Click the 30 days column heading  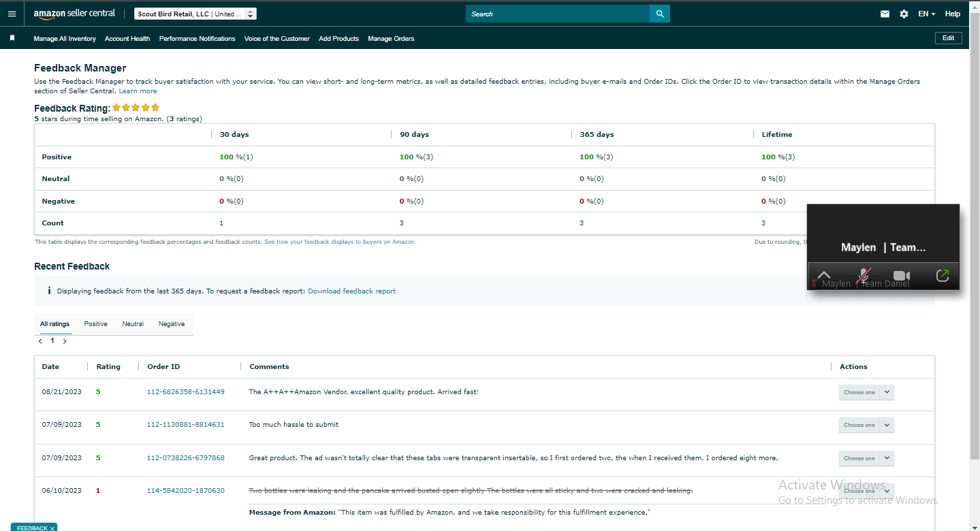click(234, 135)
